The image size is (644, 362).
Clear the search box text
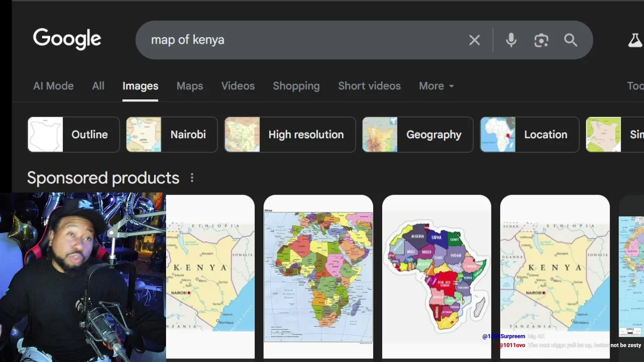click(x=474, y=40)
